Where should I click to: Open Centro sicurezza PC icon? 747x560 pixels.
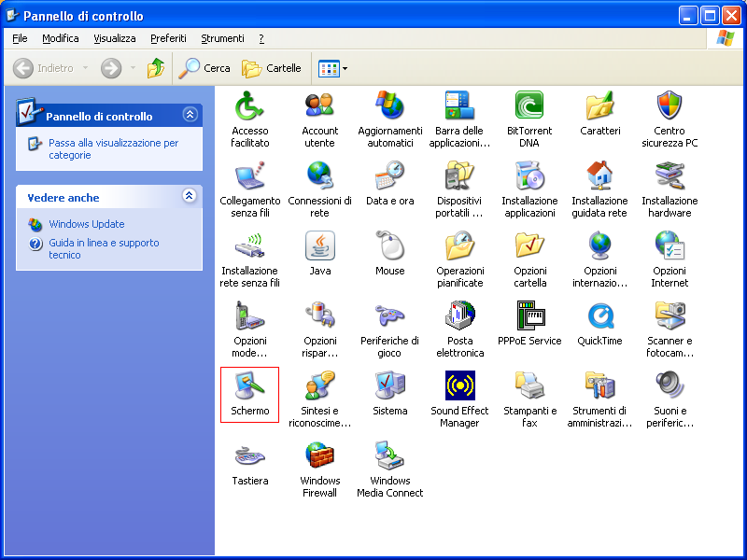pos(669,106)
